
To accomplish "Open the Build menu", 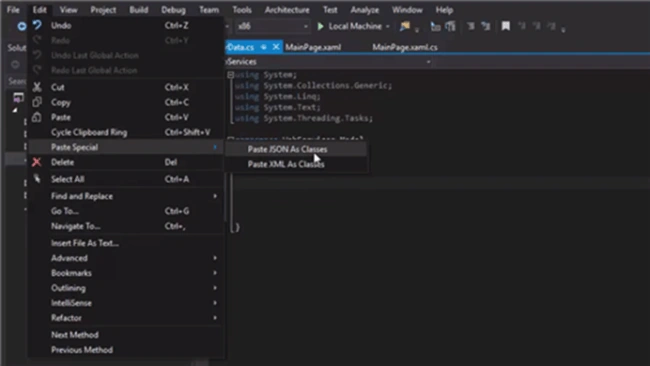I will tap(138, 10).
